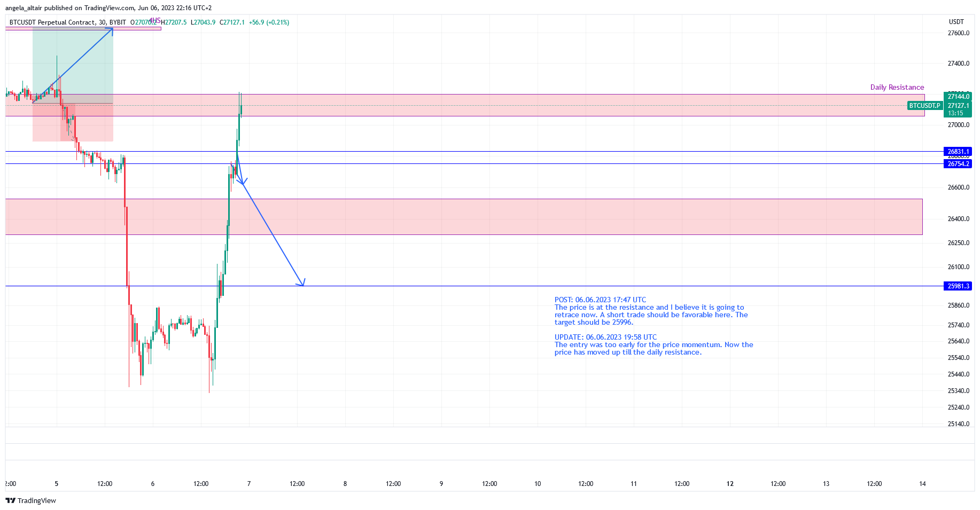980x510 pixels.
Task: Click the current price label 27127.1
Action: point(958,106)
